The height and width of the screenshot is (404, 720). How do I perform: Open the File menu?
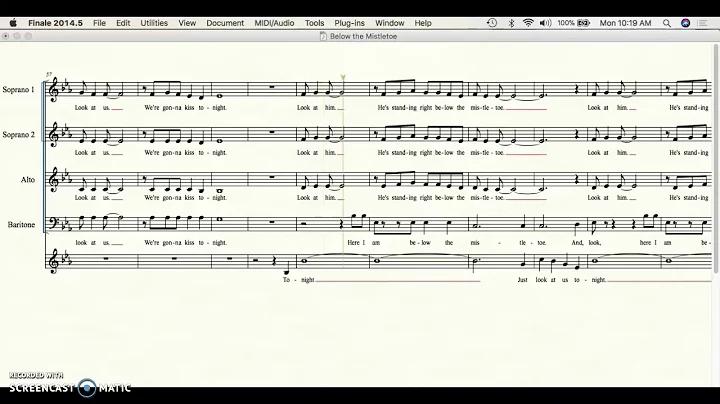pyautogui.click(x=99, y=23)
